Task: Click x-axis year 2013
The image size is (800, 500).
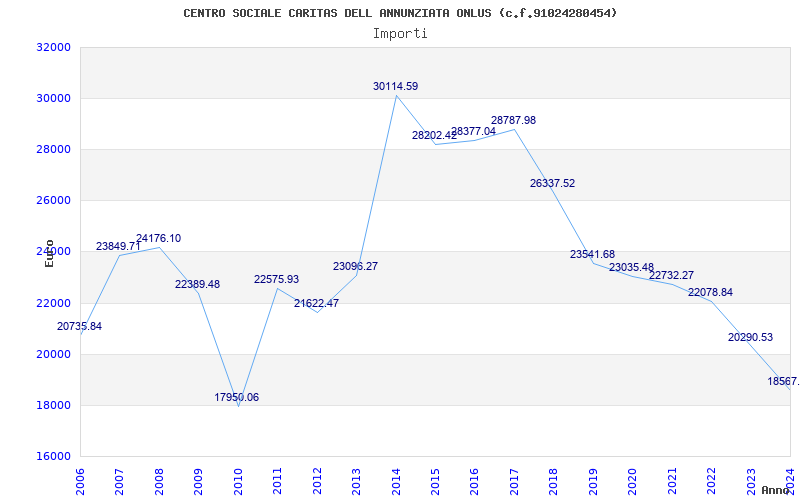Action: coord(356,481)
